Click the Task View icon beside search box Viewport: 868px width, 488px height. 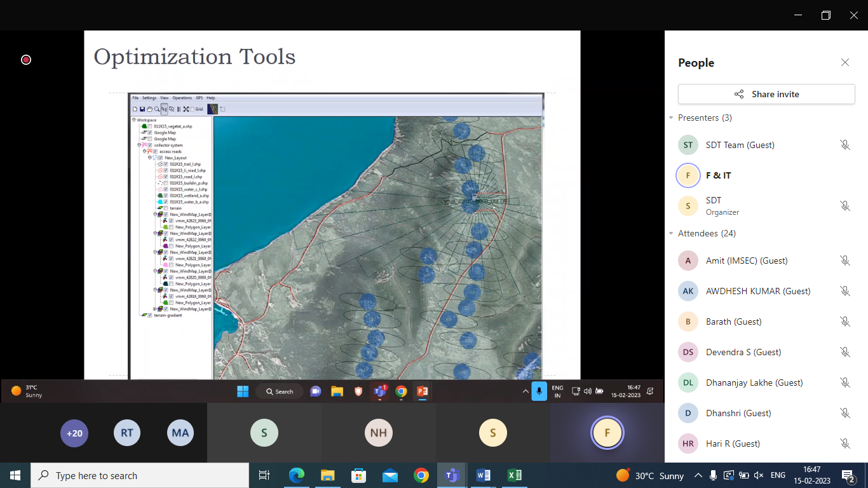click(264, 475)
